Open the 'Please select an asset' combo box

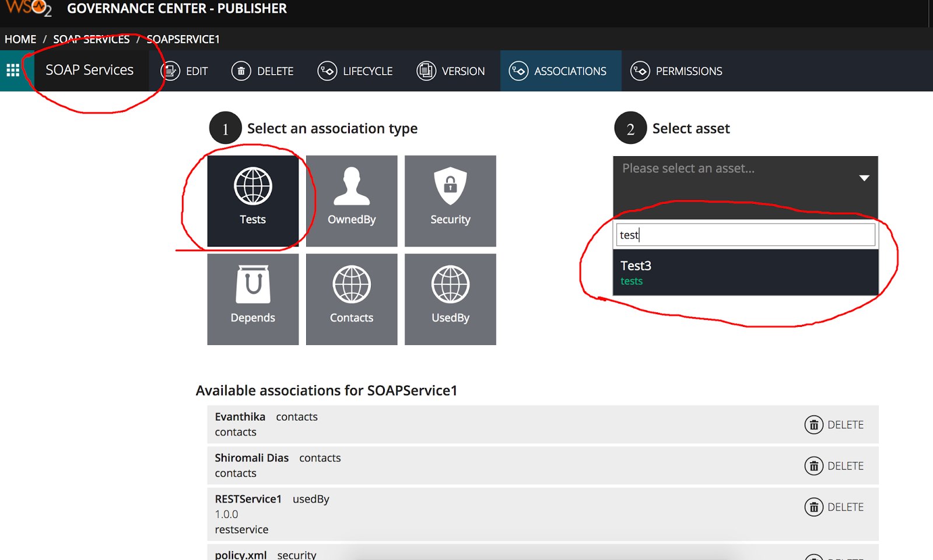coord(745,188)
